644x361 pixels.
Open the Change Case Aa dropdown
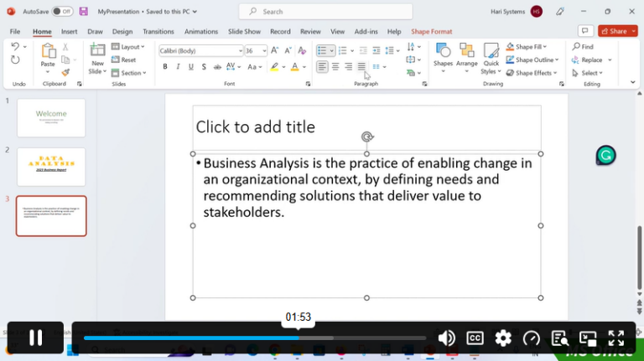coord(255,67)
